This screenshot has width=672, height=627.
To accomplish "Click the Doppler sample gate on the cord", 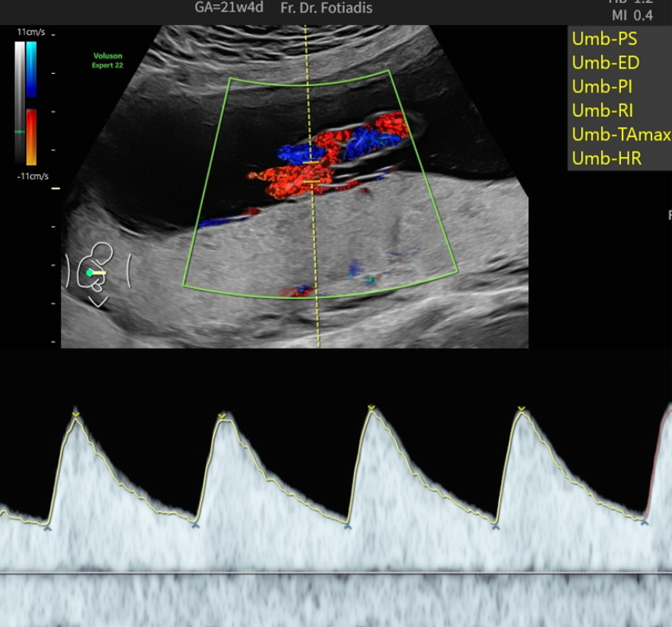I will point(312,171).
